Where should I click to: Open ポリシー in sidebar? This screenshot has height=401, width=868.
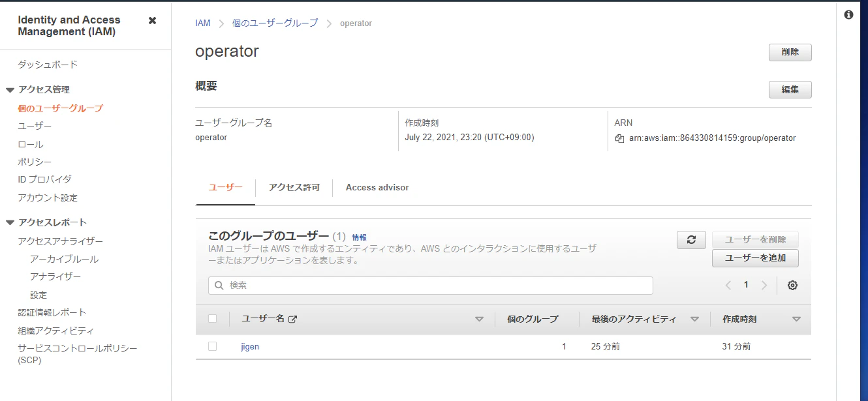[x=35, y=162]
